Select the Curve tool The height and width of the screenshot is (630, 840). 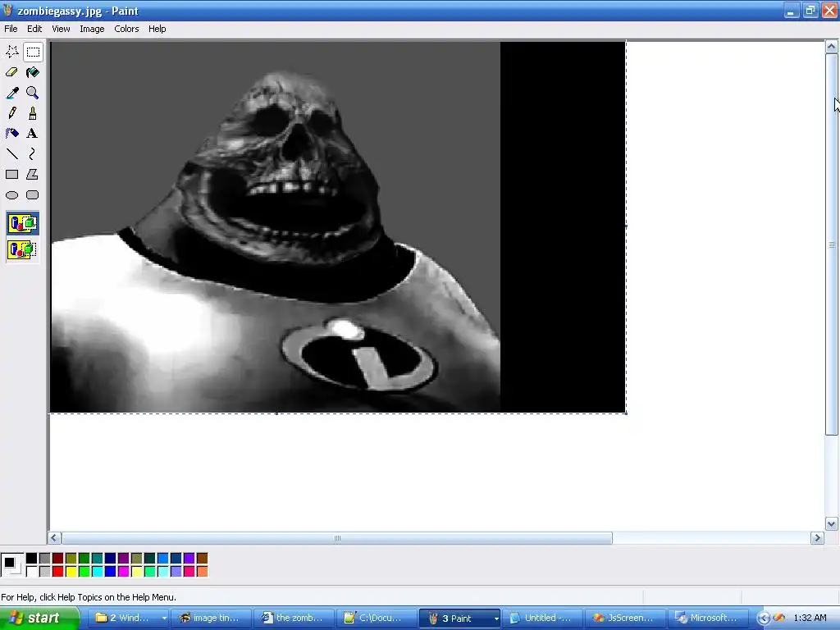33,154
